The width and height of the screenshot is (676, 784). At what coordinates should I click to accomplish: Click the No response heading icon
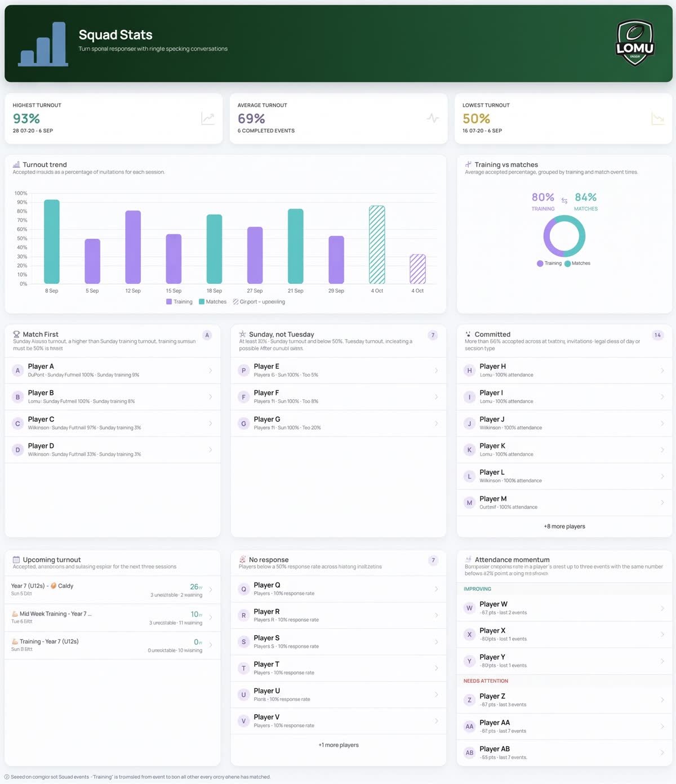pyautogui.click(x=242, y=560)
